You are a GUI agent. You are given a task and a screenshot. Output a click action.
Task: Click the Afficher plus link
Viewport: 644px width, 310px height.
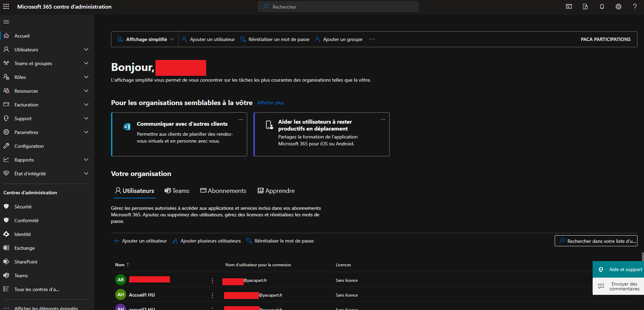pyautogui.click(x=271, y=103)
